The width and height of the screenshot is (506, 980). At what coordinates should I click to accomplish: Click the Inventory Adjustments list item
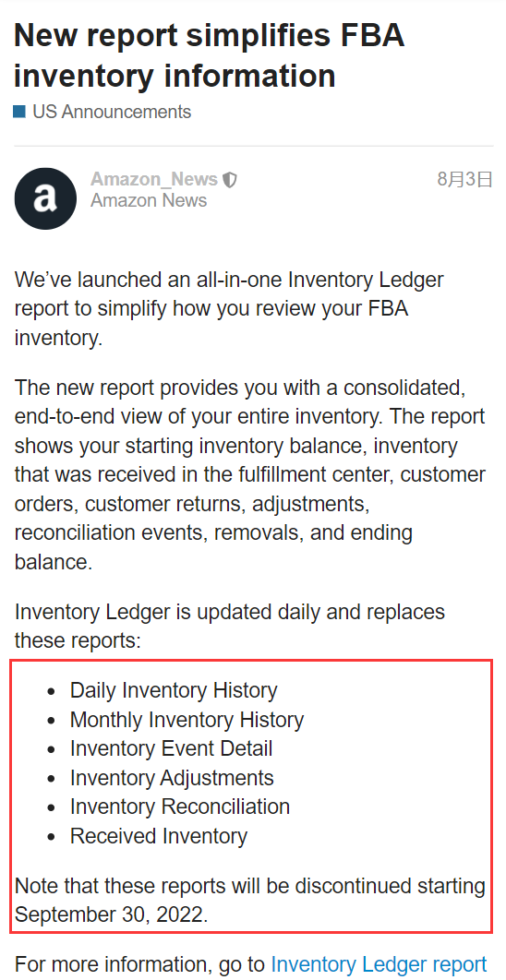click(x=172, y=778)
